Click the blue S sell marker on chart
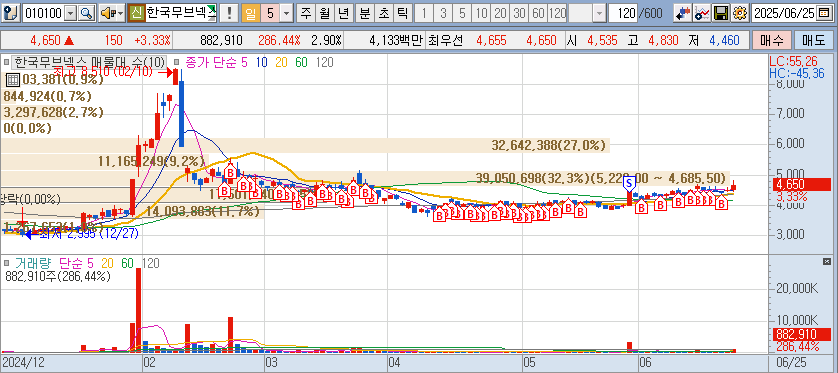This screenshot has height=373, width=838. (x=629, y=185)
